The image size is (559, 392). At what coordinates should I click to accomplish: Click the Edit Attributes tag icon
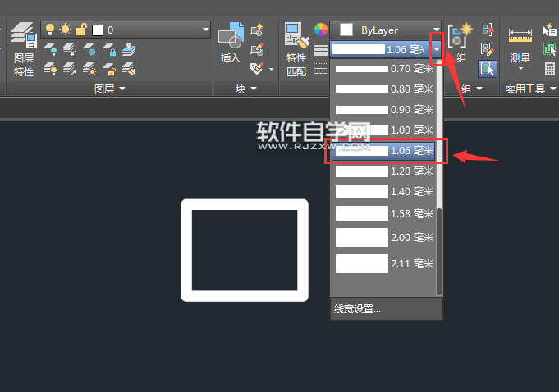(x=257, y=68)
